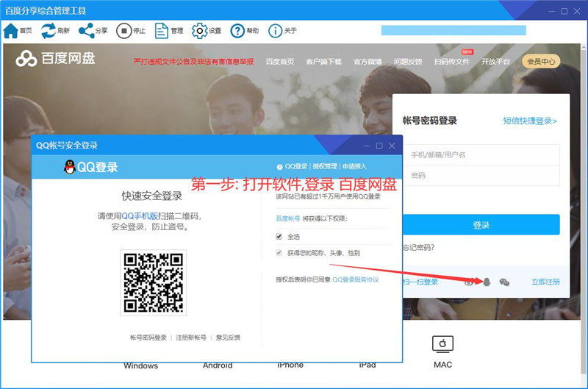Click 忘记密码? link

point(418,247)
